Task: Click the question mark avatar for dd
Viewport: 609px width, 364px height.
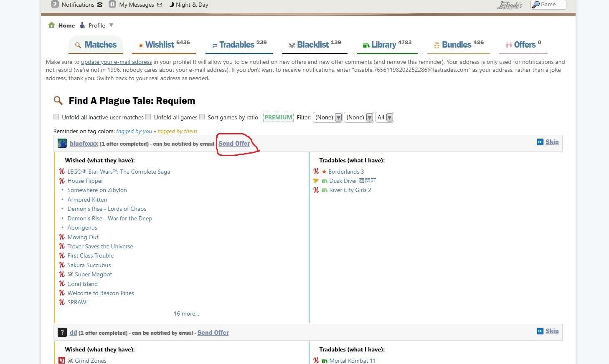Action: tap(62, 333)
